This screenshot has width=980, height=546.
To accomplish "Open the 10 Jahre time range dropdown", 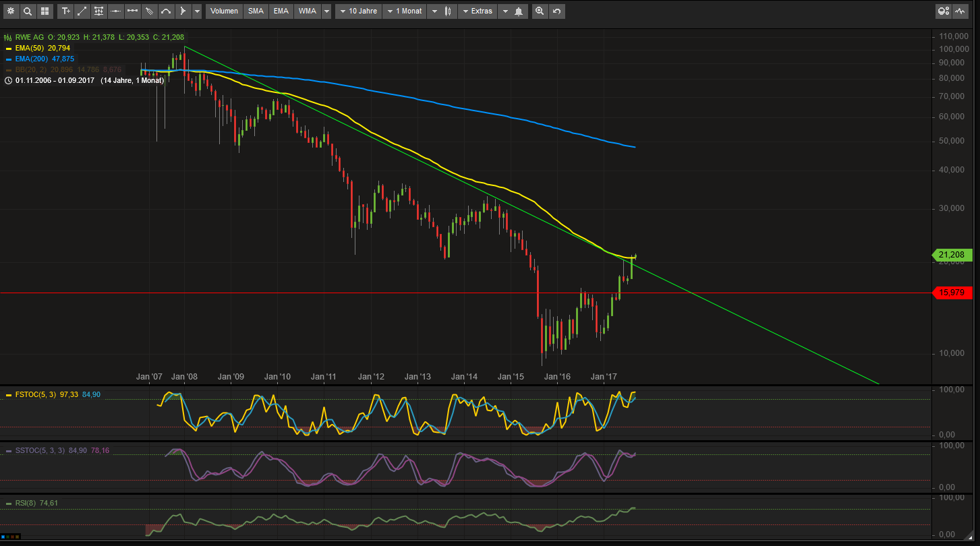I will tap(357, 11).
